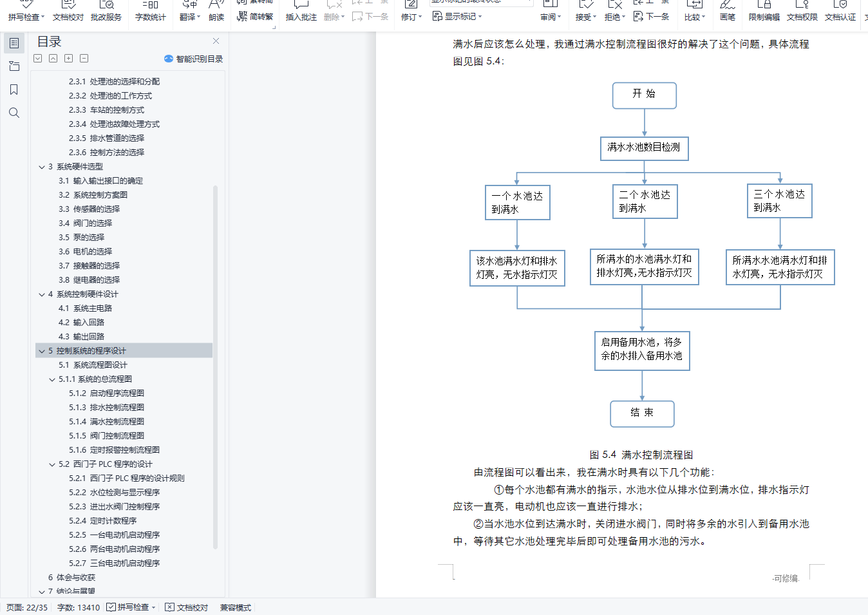
Task: Go to 下一条 revision next to 拒绝
Action: pyautogui.click(x=652, y=17)
